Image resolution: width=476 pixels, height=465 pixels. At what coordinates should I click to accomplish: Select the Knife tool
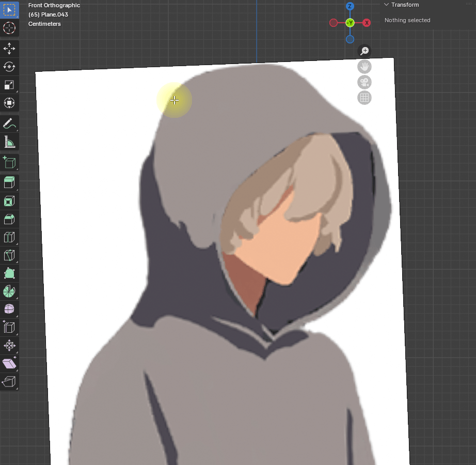[9, 255]
